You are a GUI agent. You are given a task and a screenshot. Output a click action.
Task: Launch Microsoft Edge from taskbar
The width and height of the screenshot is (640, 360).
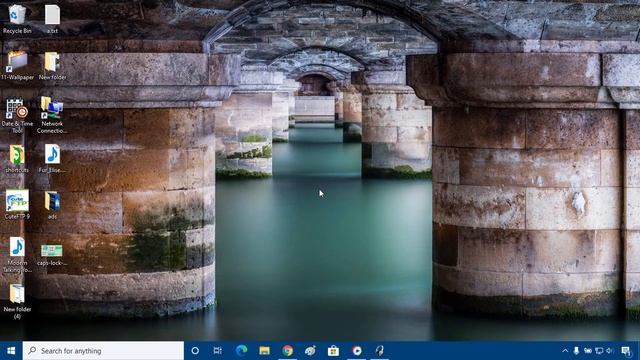241,351
